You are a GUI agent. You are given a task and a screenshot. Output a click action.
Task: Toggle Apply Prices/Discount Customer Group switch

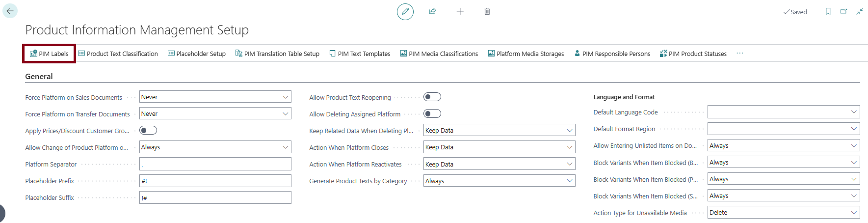148,130
